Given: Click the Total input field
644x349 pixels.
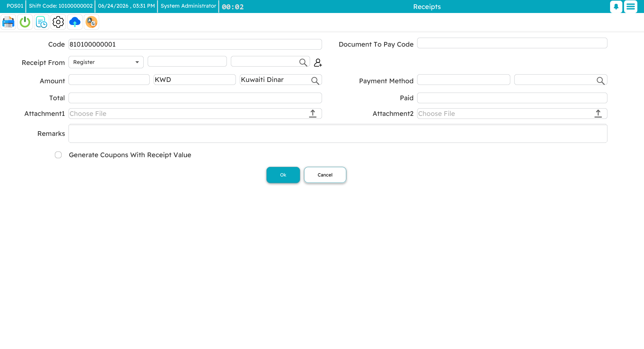Looking at the screenshot, I should [x=195, y=98].
